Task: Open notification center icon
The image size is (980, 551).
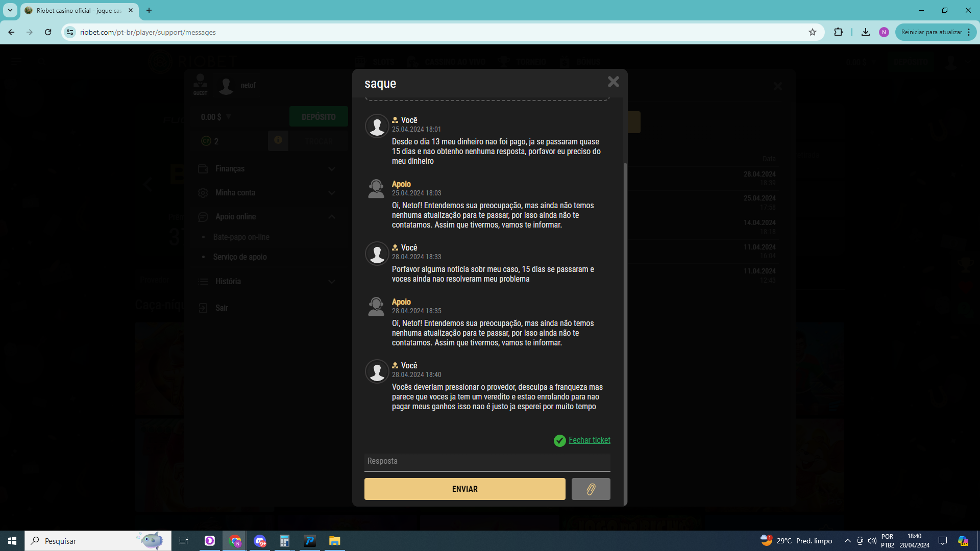Action: click(x=943, y=541)
